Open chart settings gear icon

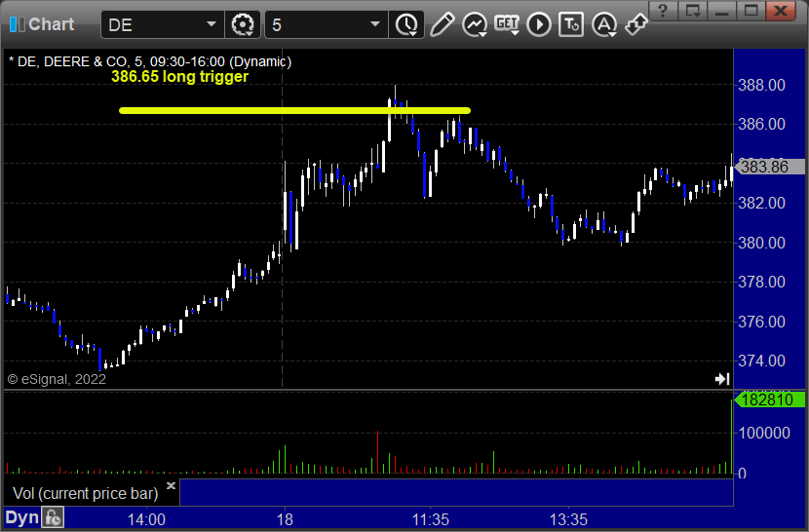(x=242, y=24)
